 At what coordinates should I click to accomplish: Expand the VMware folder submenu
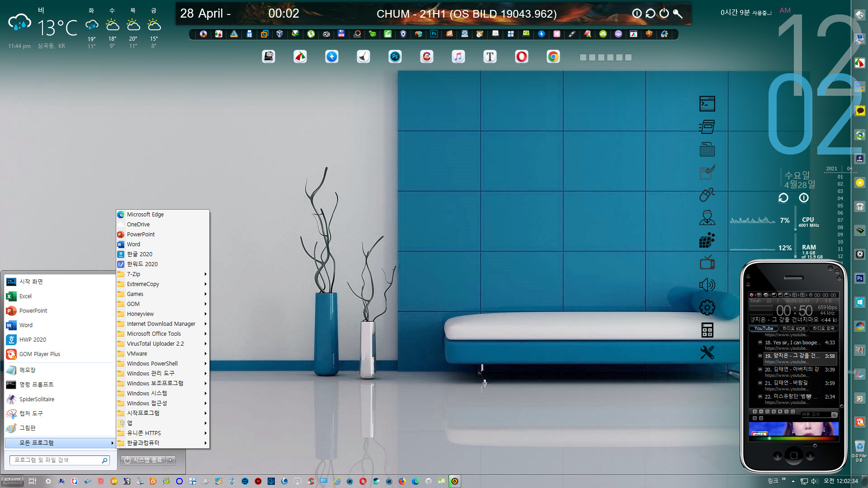pos(162,354)
